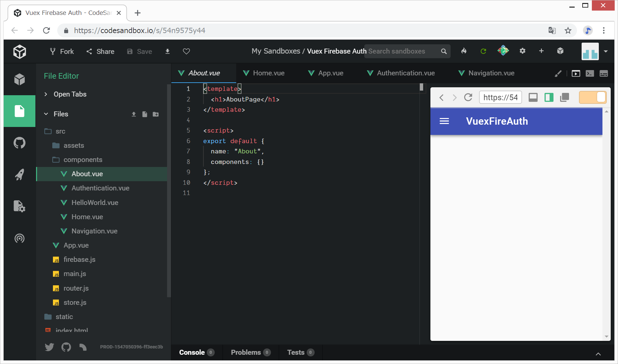The height and width of the screenshot is (364, 618).
Task: Click the upload file icon
Action: coord(134,114)
